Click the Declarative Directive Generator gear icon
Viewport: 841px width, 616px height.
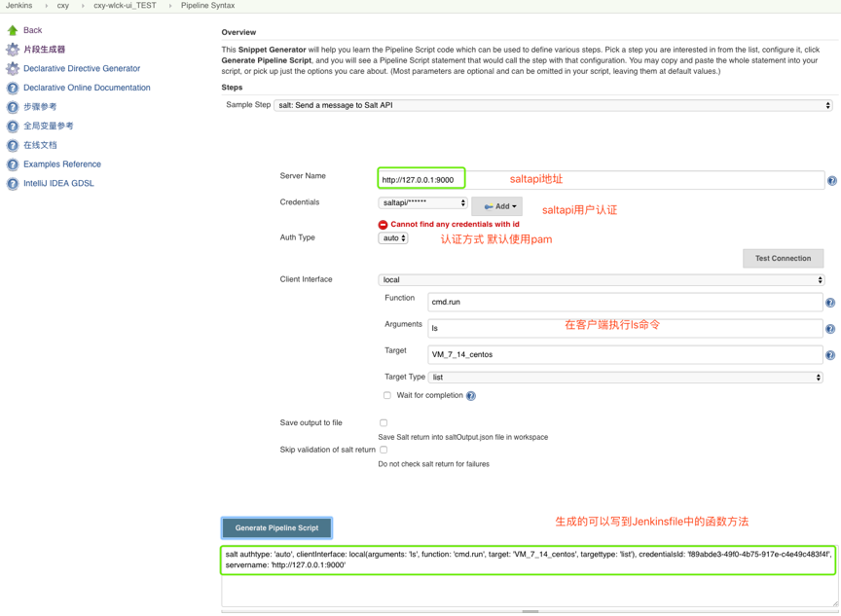(13, 69)
